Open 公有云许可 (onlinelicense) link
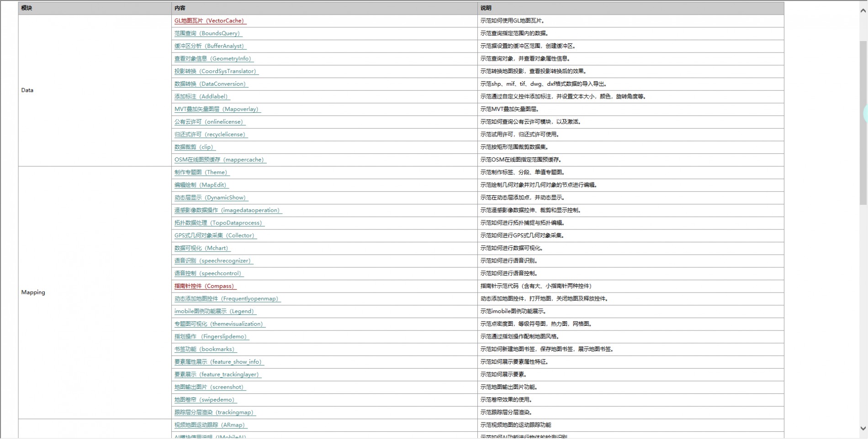Screen dimensions: 868x439 (209, 122)
